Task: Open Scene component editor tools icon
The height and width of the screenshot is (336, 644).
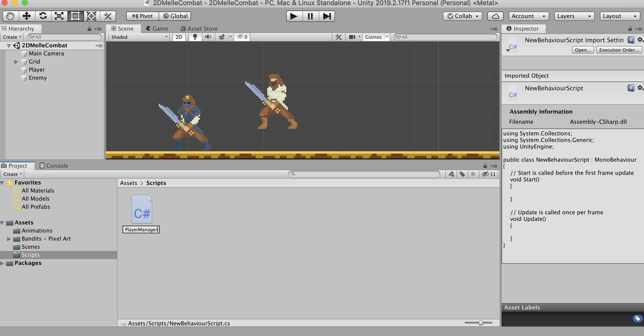Action: (x=338, y=37)
